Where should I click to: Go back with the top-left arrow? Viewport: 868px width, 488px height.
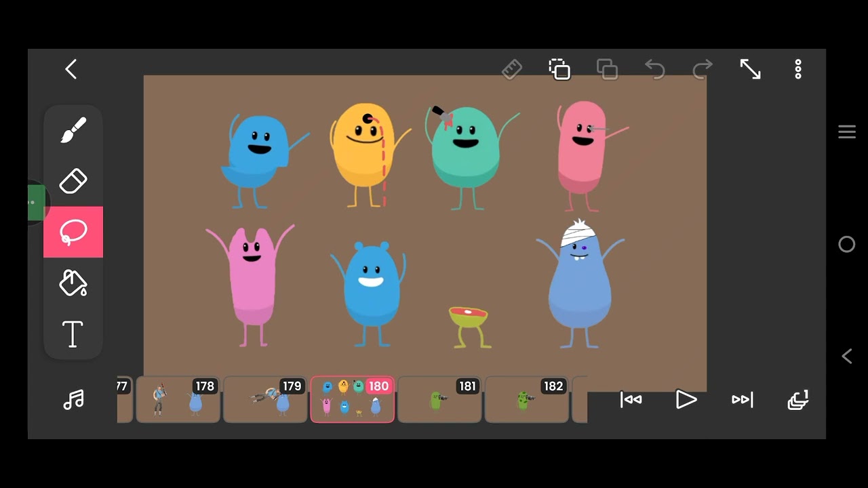click(71, 69)
